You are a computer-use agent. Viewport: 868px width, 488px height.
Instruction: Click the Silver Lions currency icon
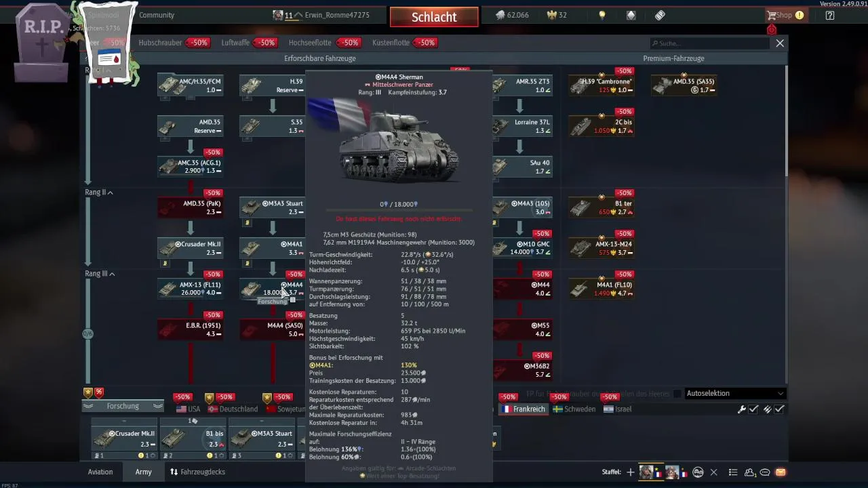(x=499, y=15)
